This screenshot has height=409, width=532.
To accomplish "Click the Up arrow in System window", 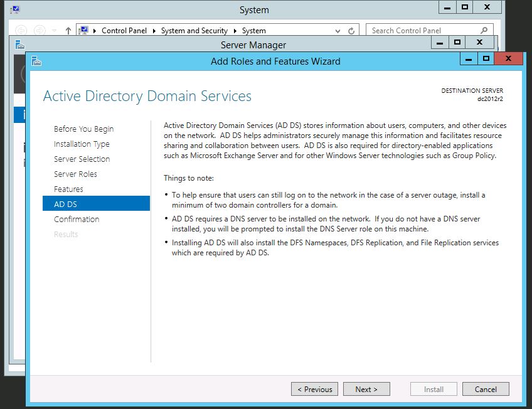I will point(68,31).
